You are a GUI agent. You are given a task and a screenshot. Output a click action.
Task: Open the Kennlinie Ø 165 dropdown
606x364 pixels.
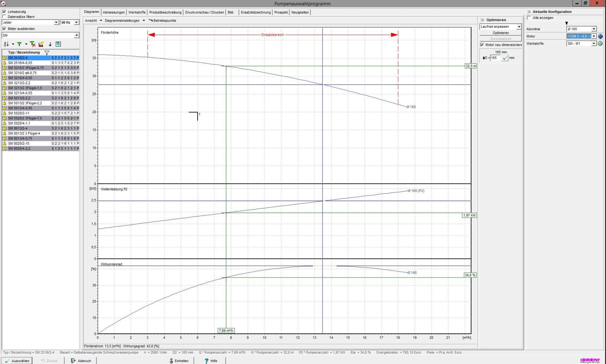tap(594, 29)
